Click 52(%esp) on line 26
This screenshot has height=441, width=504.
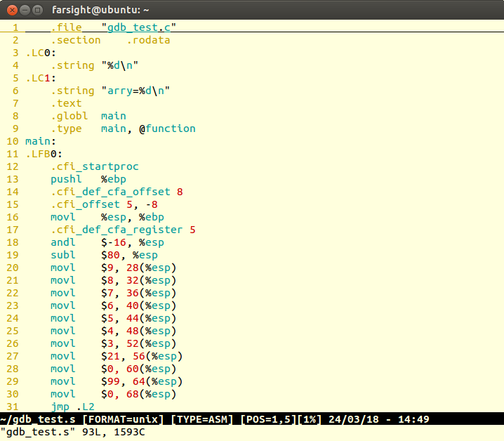coord(152,343)
